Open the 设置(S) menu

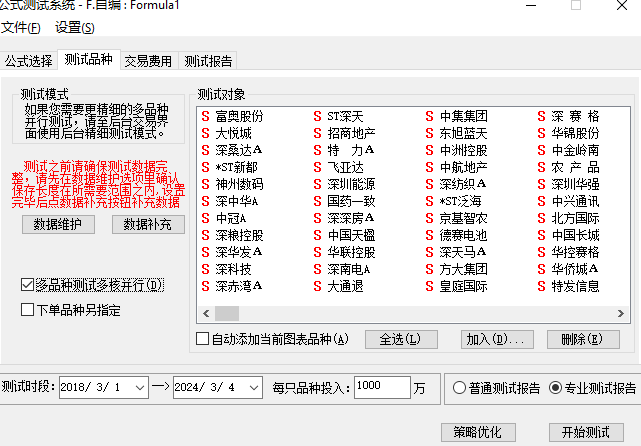point(74,28)
